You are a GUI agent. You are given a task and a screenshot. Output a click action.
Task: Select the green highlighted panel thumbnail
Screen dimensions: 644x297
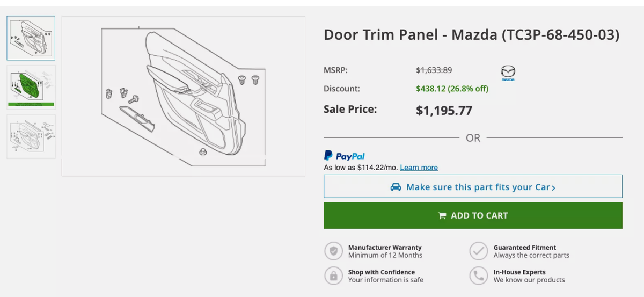click(x=31, y=87)
